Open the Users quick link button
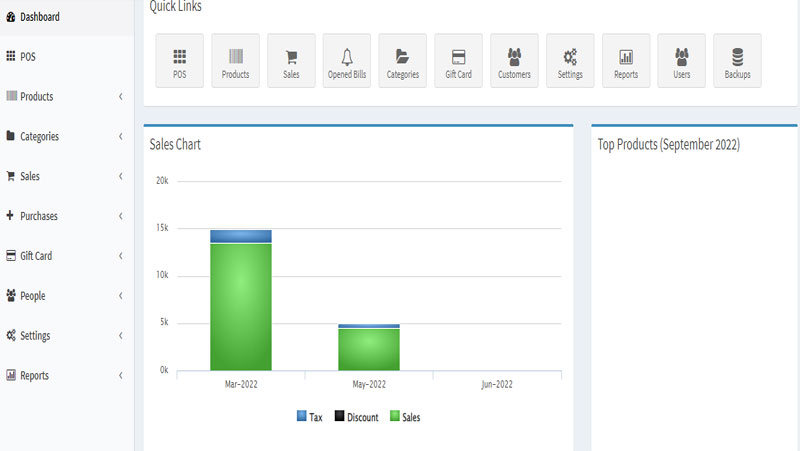This screenshot has height=451, width=800. (681, 61)
